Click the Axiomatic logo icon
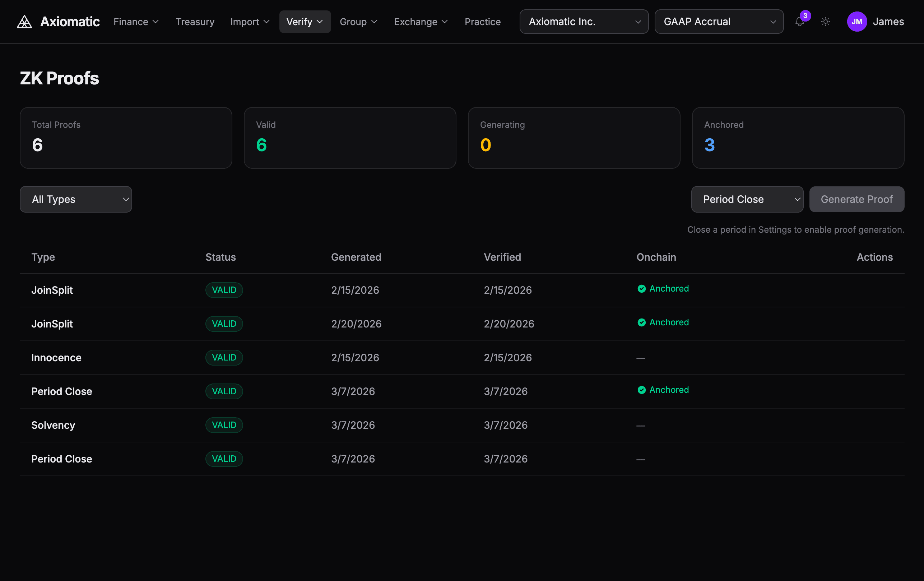 24,22
